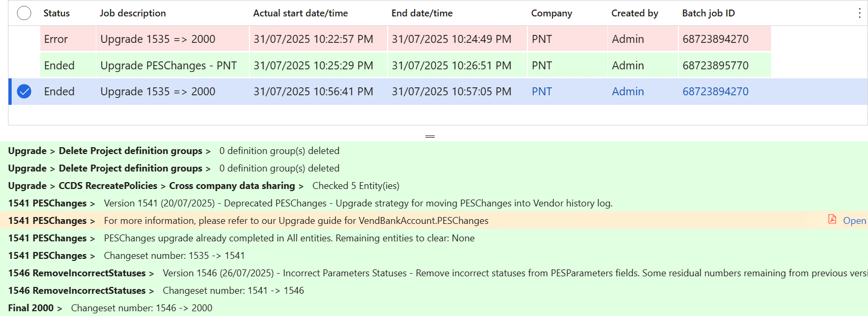
Task: Toggle the select-all circle in grid header
Action: pos(24,13)
